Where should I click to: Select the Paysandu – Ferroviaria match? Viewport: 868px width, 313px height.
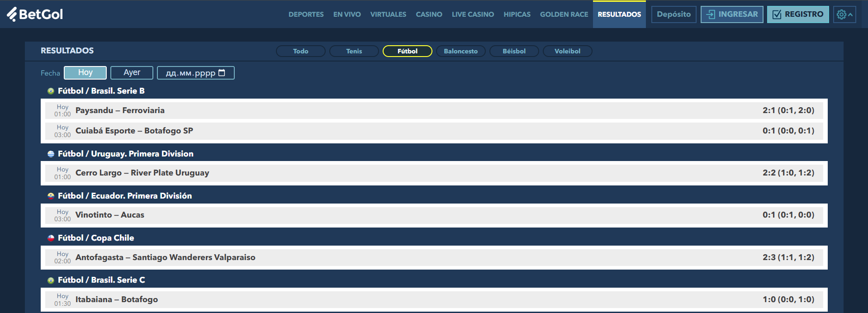tap(434, 110)
